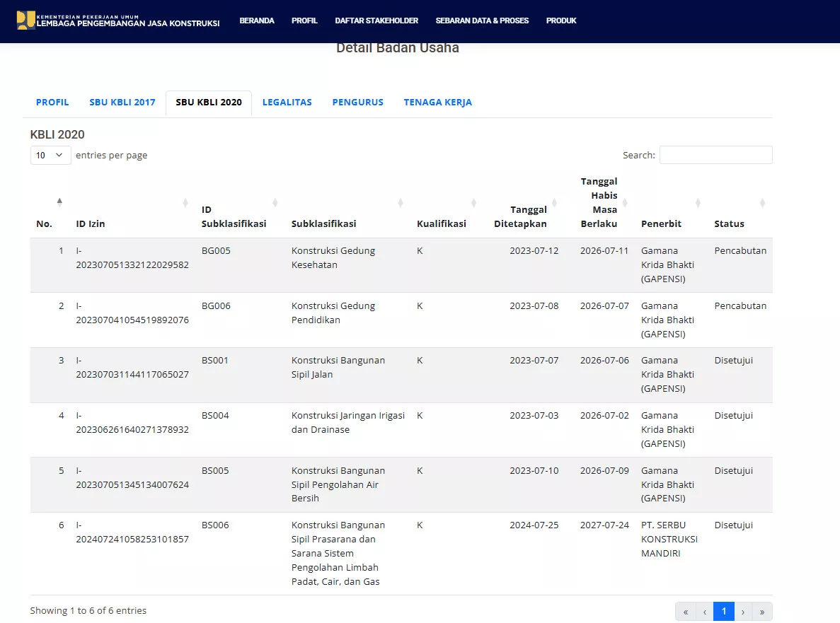Click the Kementerian Pekerjaan Umum logo icon
The height and width of the screenshot is (623, 840).
[25, 20]
